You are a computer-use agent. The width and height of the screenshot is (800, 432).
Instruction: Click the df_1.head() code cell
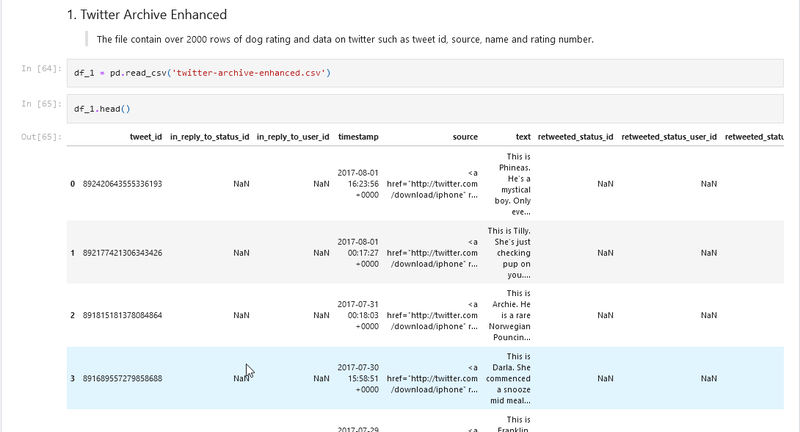click(x=400, y=107)
